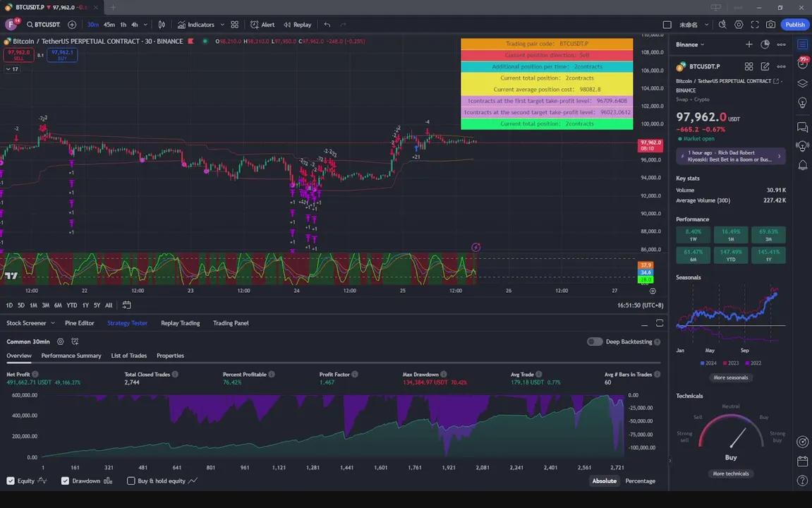Open BTCUSDT.P more options menu
This screenshot has width=812, height=508.
click(782, 66)
